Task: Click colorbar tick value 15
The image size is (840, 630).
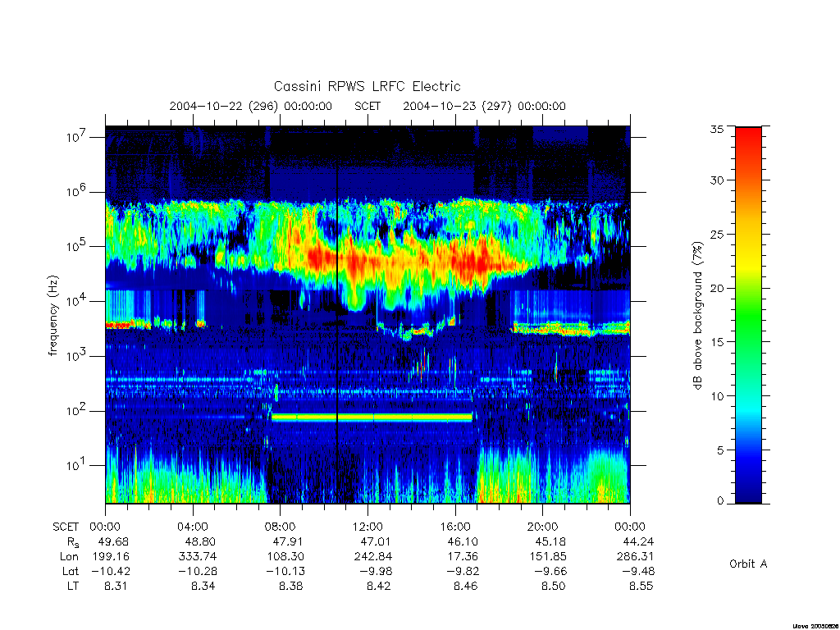Action: point(717,342)
